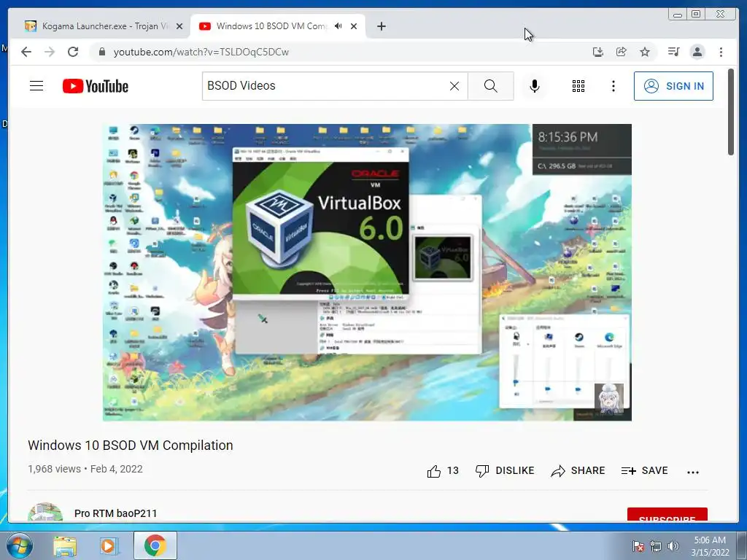Click the SIGN IN button

pyautogui.click(x=673, y=86)
